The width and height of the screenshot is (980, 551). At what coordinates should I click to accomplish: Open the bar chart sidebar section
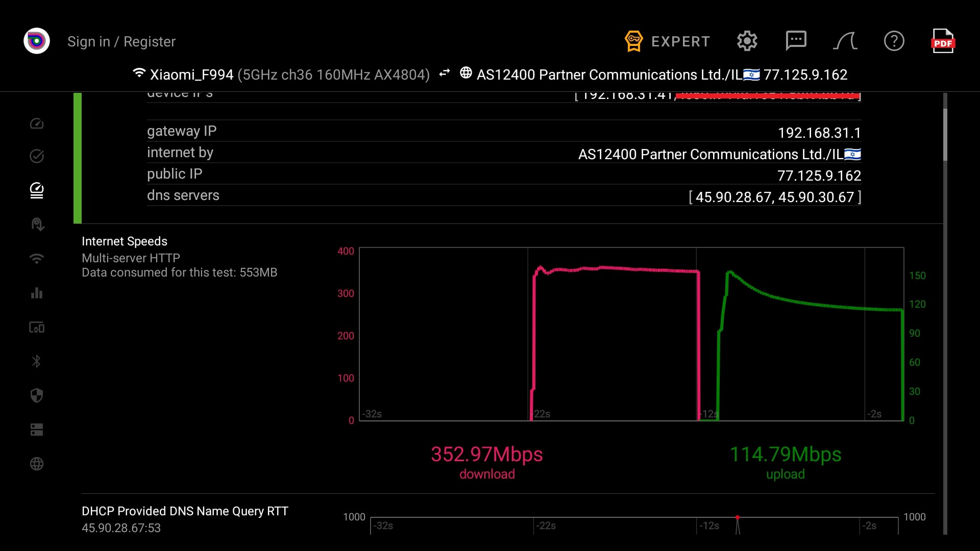click(x=37, y=293)
